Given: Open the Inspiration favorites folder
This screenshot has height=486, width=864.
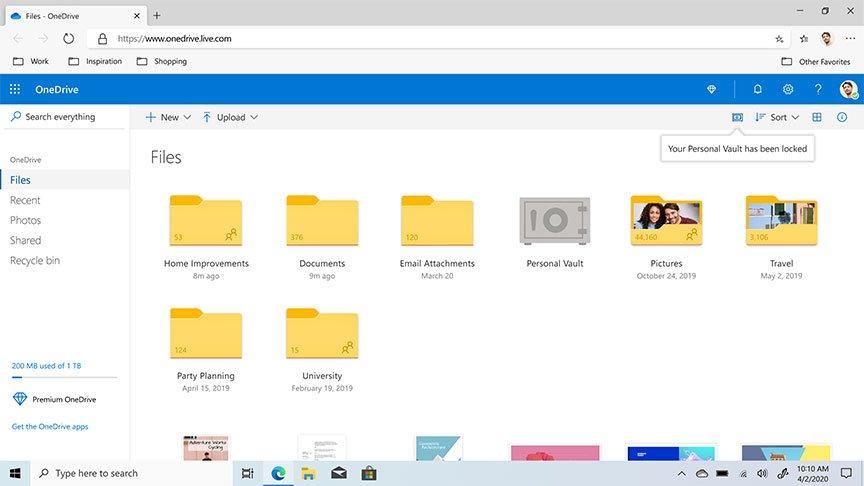Looking at the screenshot, I should 95,61.
